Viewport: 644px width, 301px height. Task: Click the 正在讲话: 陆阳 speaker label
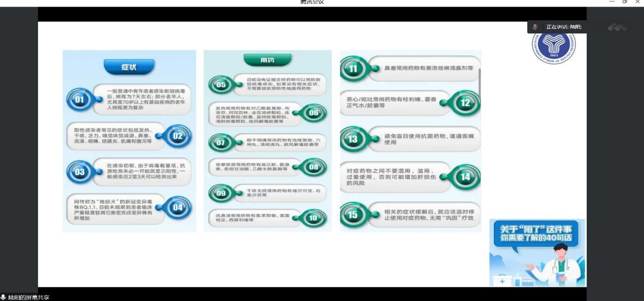(563, 27)
